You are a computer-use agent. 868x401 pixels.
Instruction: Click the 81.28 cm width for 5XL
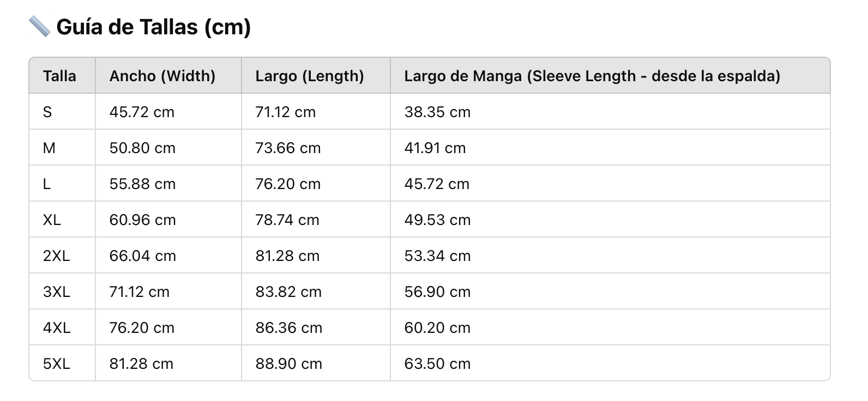[141, 363]
